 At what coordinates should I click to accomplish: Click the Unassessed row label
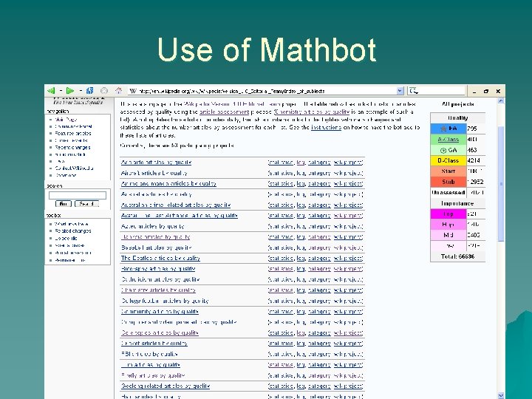click(449, 192)
